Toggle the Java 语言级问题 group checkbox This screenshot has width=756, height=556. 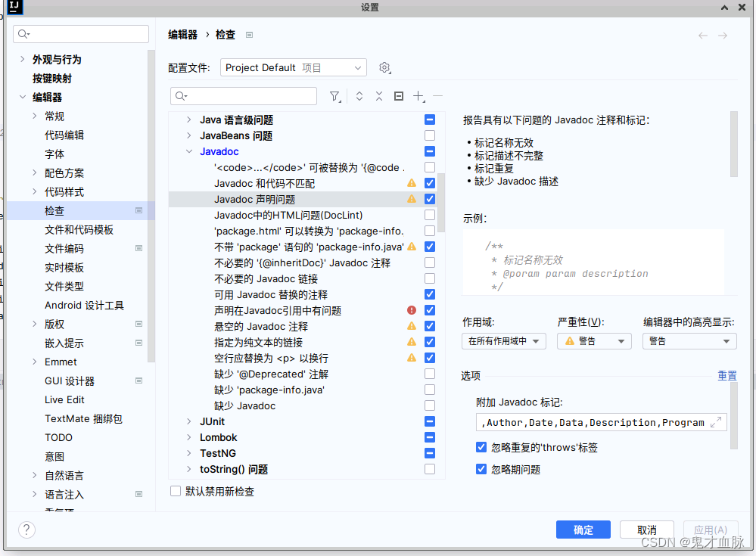tap(430, 120)
